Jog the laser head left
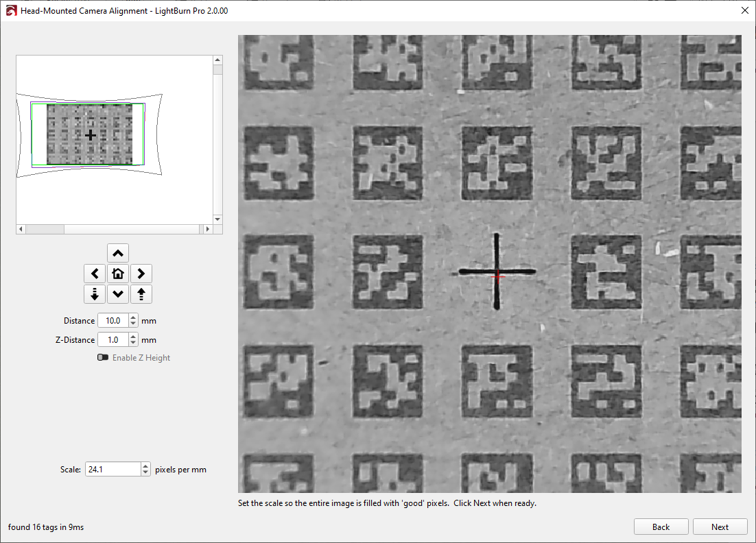Viewport: 756px width, 543px height. 95,274
